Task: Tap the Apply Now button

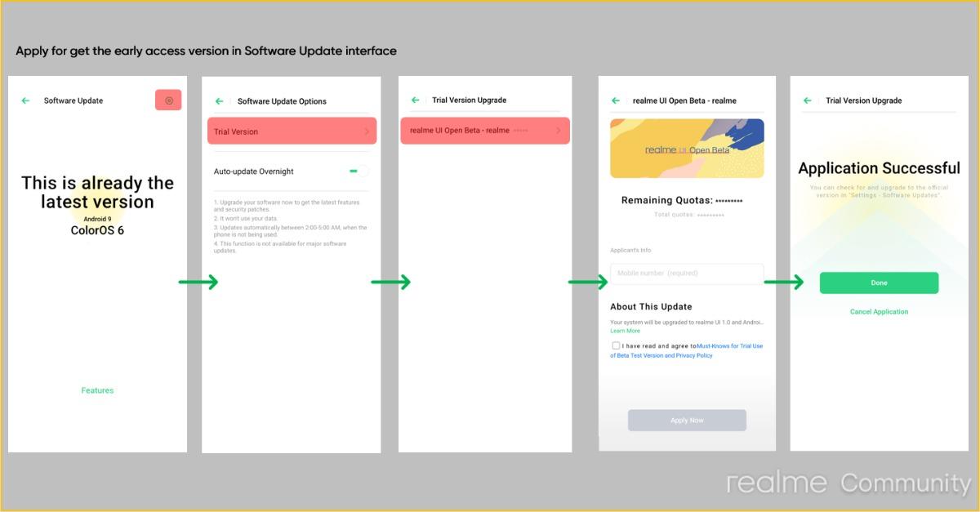Action: [x=687, y=421]
